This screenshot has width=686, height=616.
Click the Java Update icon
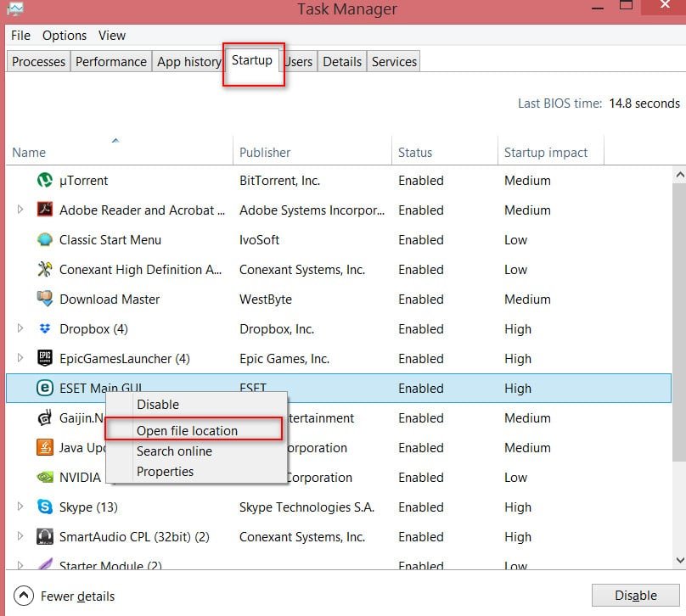point(45,448)
